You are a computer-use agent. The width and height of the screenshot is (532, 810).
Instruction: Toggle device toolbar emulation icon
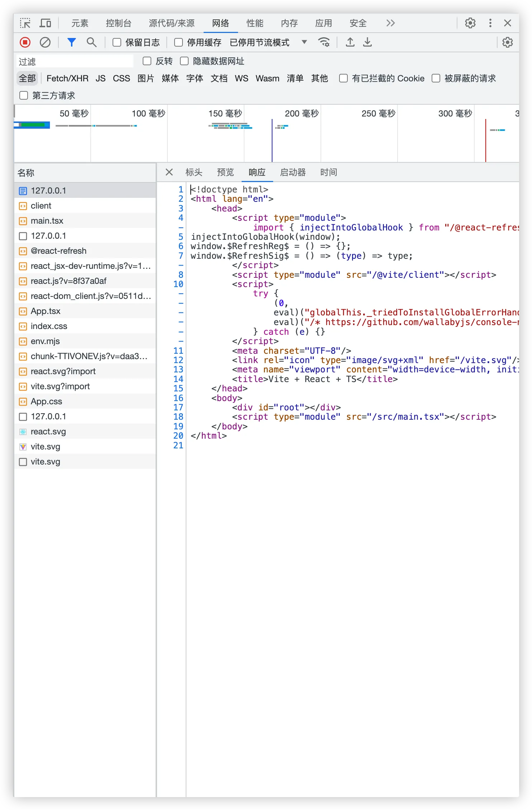coord(45,23)
